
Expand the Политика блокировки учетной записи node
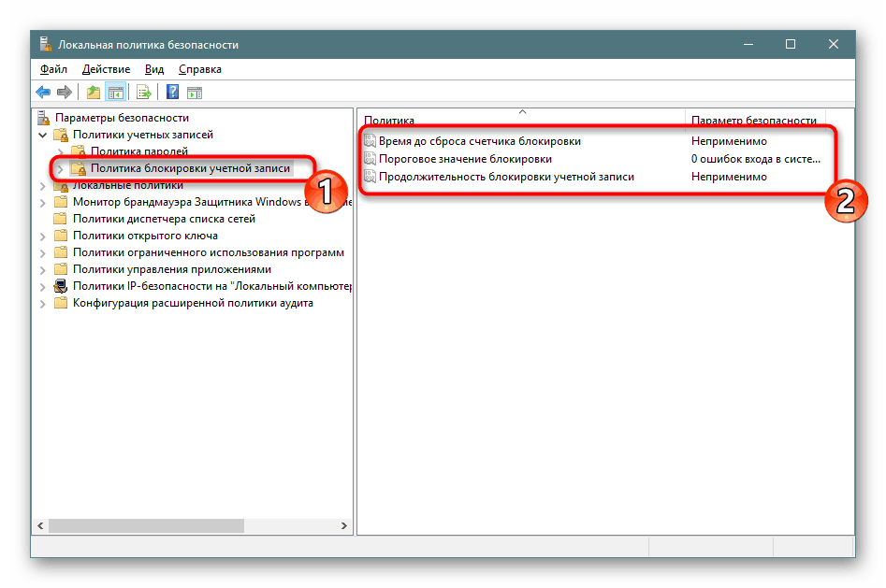(61, 168)
